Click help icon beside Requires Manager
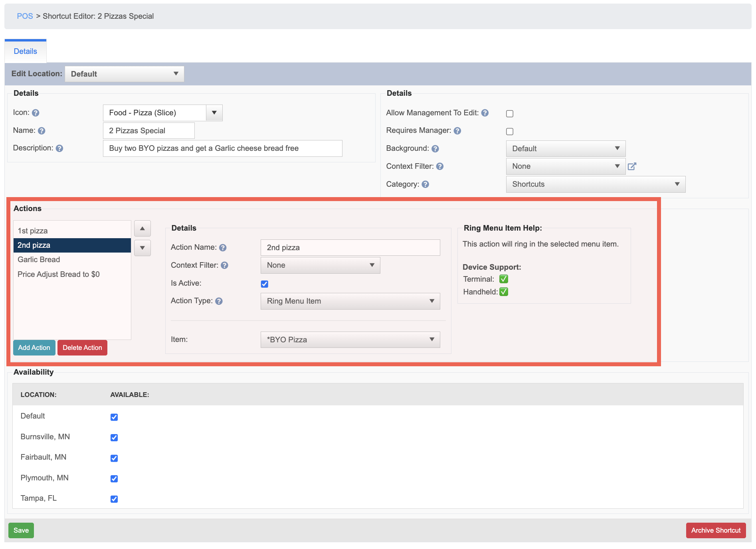This screenshot has height=549, width=756. tap(457, 131)
